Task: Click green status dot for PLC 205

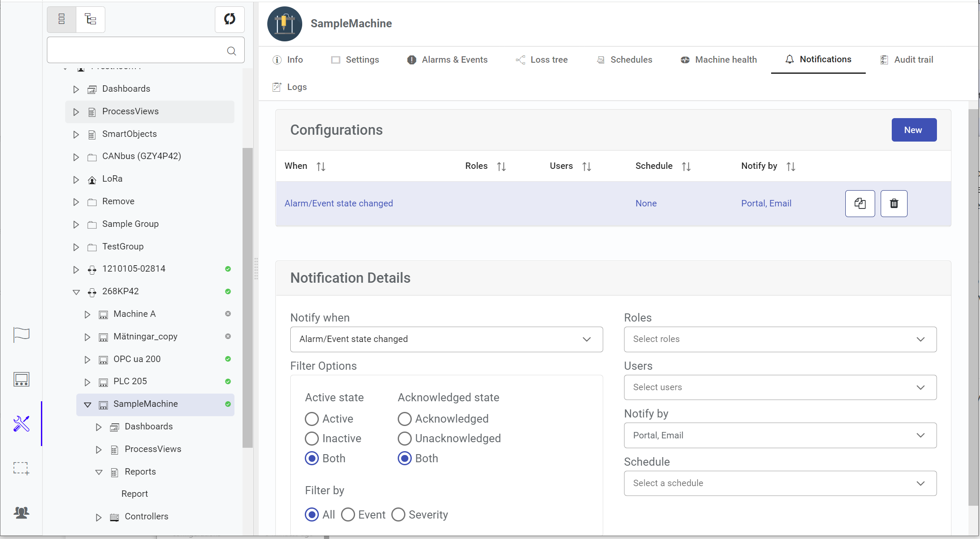Action: point(228,382)
